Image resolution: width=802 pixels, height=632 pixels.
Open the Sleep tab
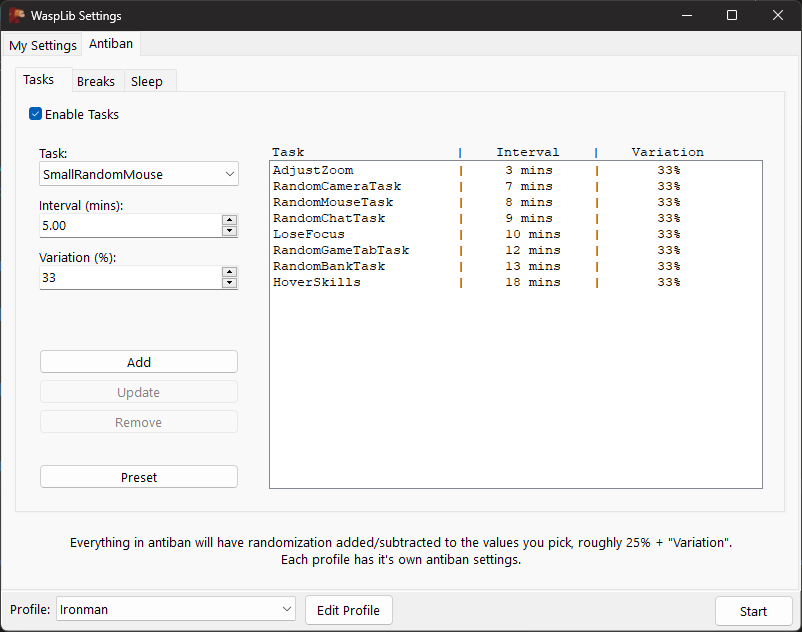click(147, 81)
